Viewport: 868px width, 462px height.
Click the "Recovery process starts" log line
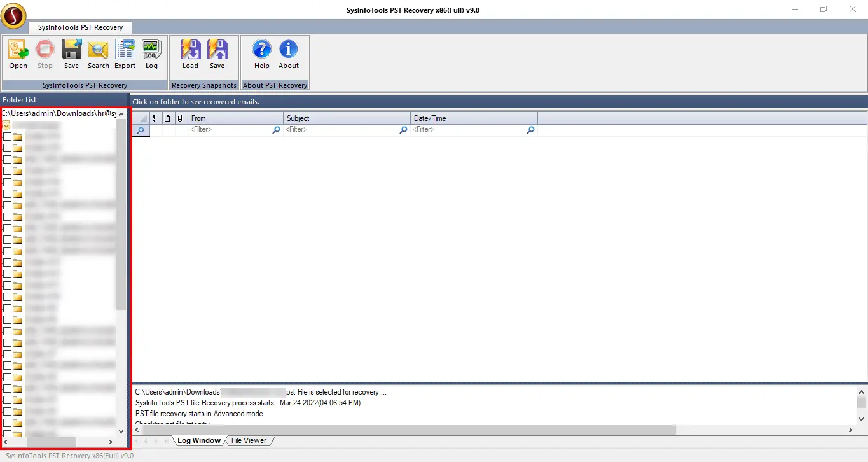click(248, 403)
